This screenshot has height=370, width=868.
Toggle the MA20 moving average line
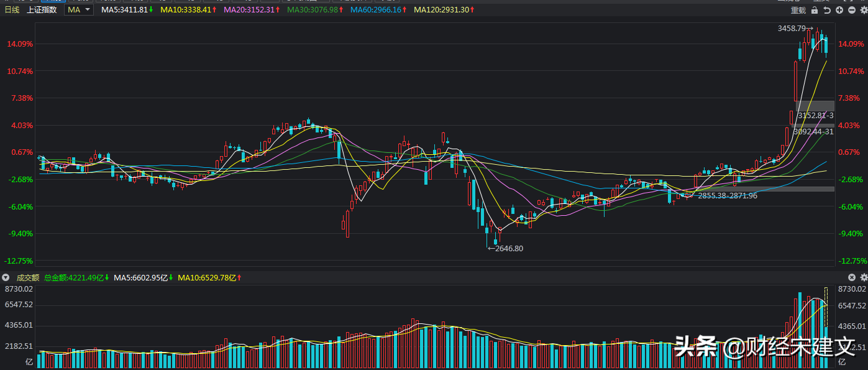252,10
